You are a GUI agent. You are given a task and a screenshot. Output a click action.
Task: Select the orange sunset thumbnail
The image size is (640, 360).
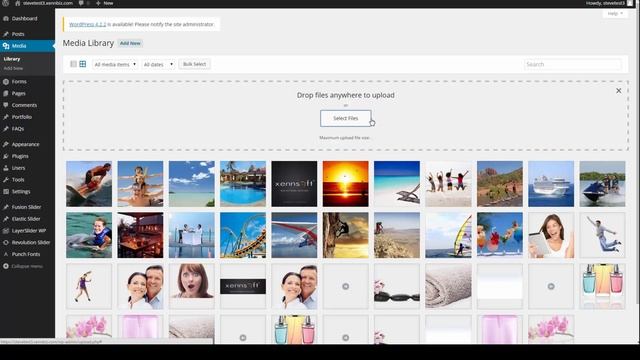click(345, 184)
